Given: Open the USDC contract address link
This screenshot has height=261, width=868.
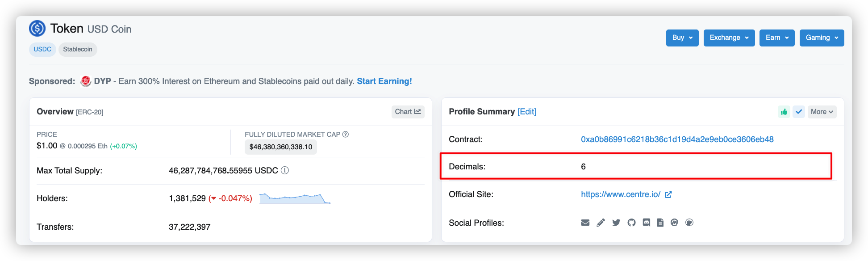Looking at the screenshot, I should [677, 139].
